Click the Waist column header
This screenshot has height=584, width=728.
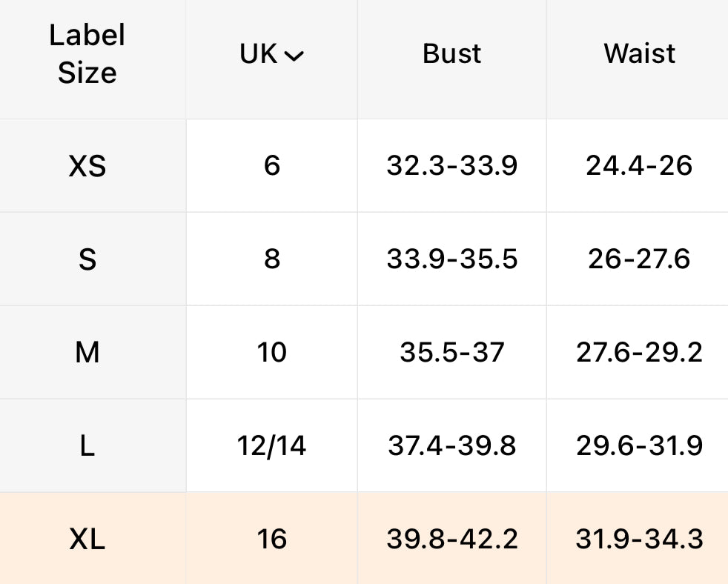point(639,54)
